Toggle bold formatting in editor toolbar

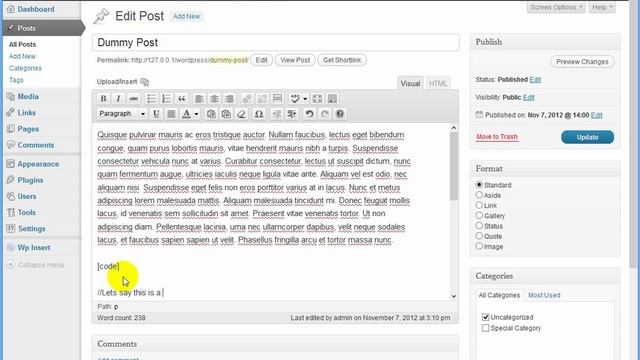point(103,98)
